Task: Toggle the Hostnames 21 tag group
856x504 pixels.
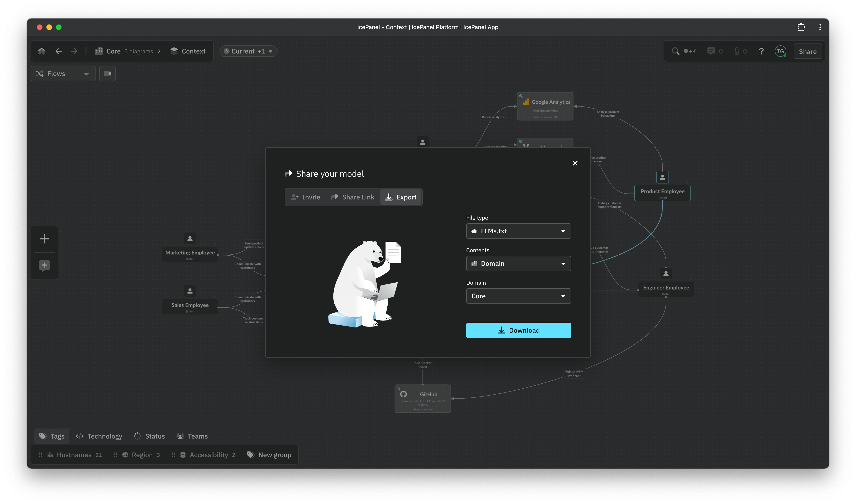Action: pos(74,455)
